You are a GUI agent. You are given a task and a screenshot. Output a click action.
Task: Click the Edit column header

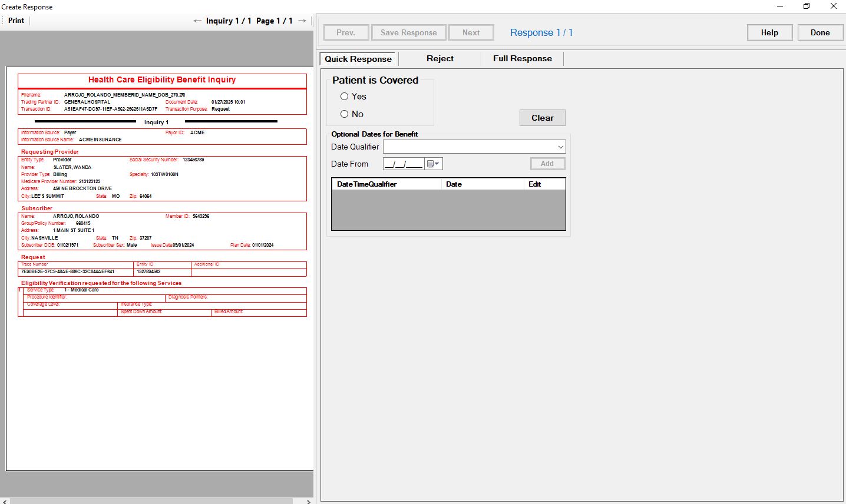544,184
